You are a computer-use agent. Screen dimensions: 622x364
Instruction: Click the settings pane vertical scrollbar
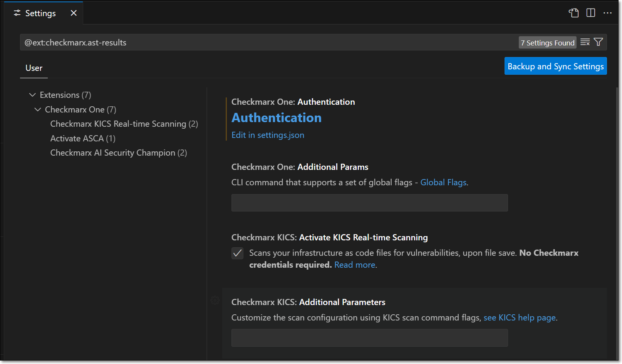pyautogui.click(x=617, y=223)
